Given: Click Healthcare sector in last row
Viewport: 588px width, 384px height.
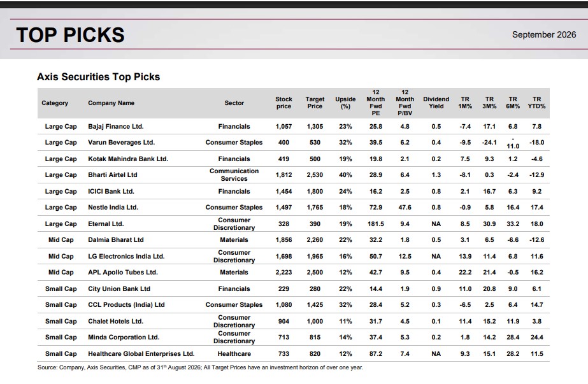Looking at the screenshot, I should (x=234, y=353).
